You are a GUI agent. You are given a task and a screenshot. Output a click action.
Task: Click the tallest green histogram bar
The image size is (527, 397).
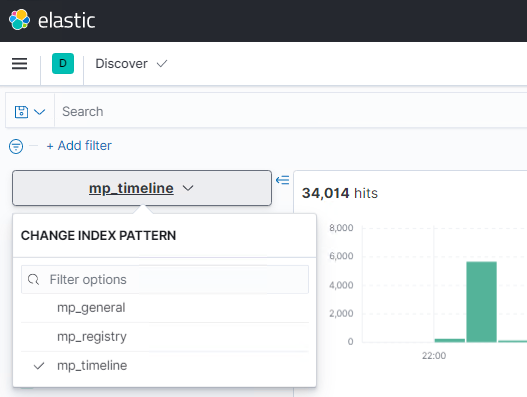481,302
